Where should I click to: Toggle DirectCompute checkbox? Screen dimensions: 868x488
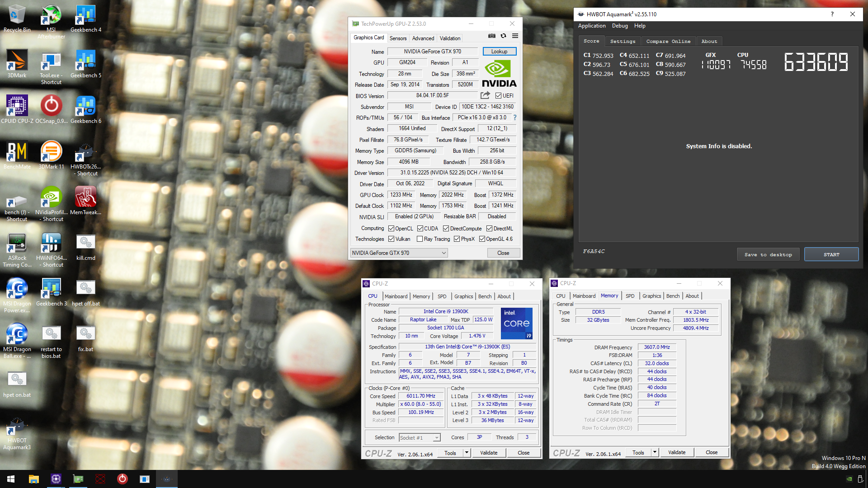click(x=446, y=229)
